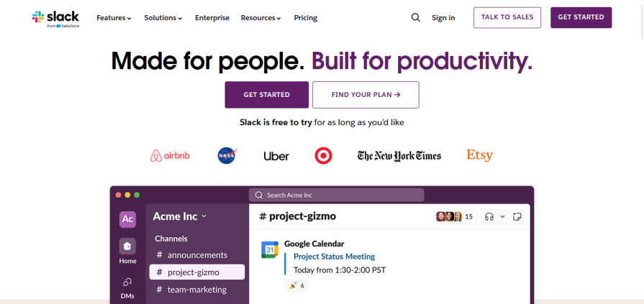The image size is (644, 304).
Task: Expand the huddle options chevron
Action: pos(503,216)
